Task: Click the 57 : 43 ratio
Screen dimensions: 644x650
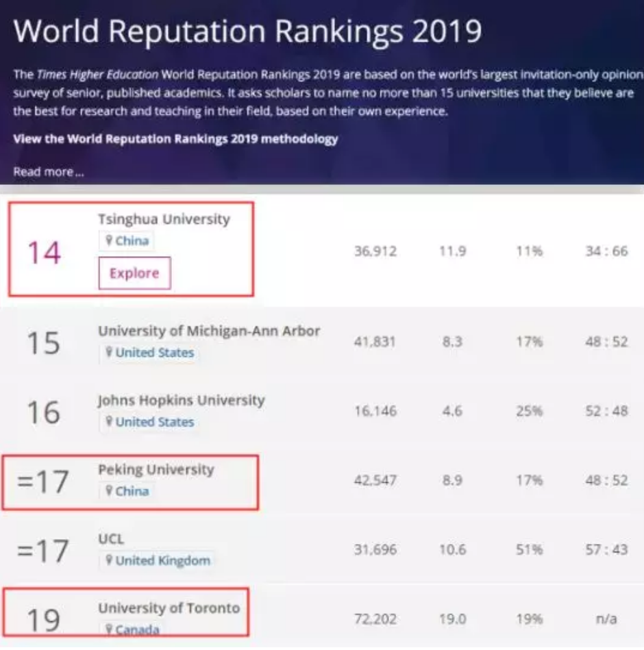Action: (606, 549)
